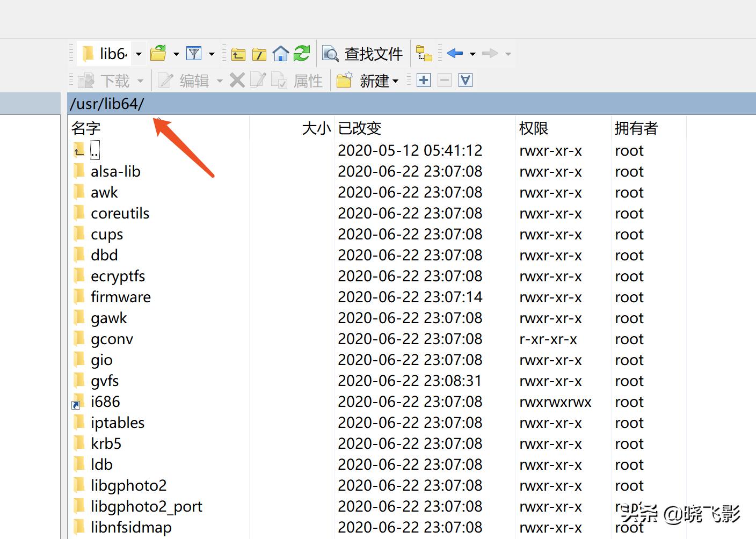756x539 pixels.
Task: Click the 大小 column header to sort
Action: click(316, 128)
